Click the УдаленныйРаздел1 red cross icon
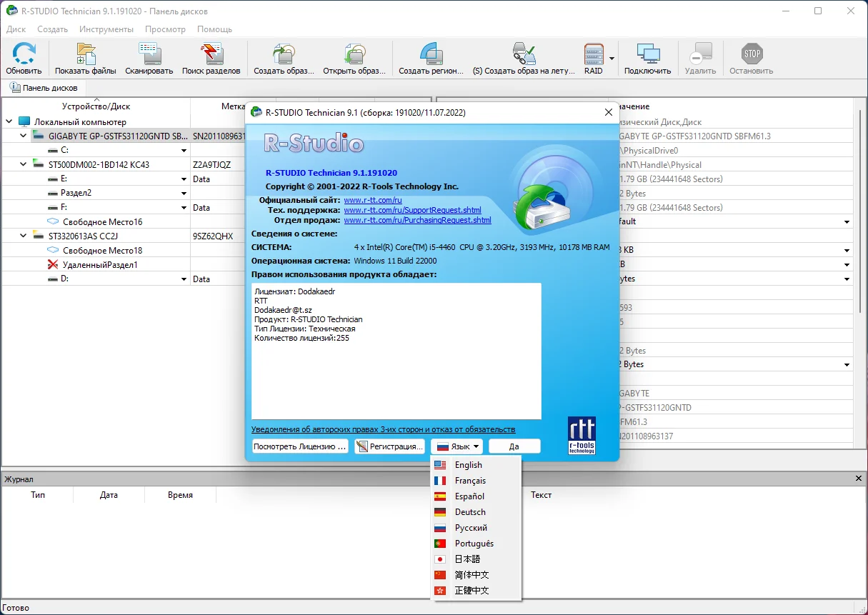Screen dimensions: 868x615 point(52,264)
